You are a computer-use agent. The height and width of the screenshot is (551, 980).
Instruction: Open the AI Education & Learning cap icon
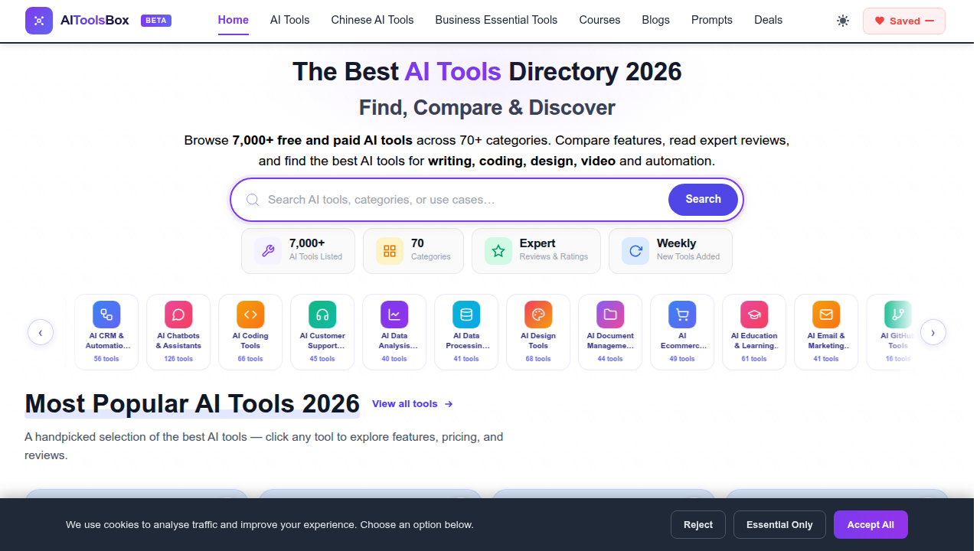point(754,315)
